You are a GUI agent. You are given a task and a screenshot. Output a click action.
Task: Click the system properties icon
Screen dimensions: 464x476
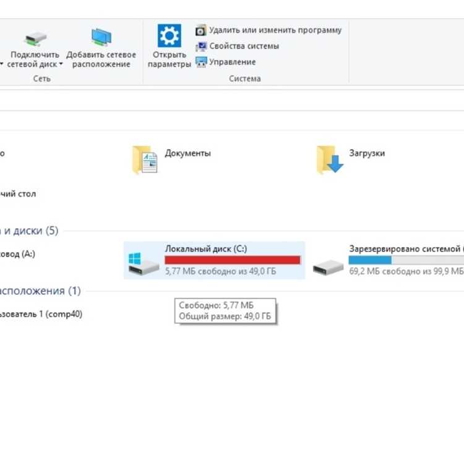[201, 46]
